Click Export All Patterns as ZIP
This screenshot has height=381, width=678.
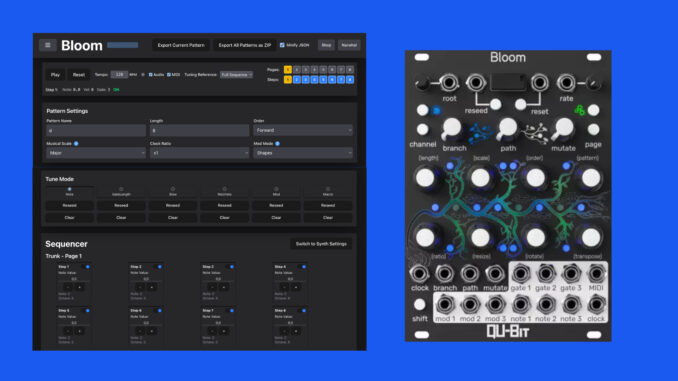point(245,45)
